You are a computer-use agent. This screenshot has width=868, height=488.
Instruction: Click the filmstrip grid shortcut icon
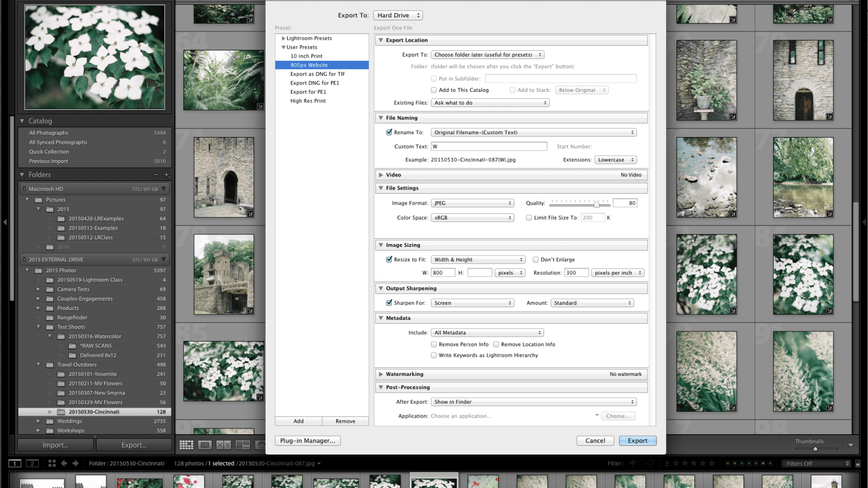pyautogui.click(x=52, y=463)
